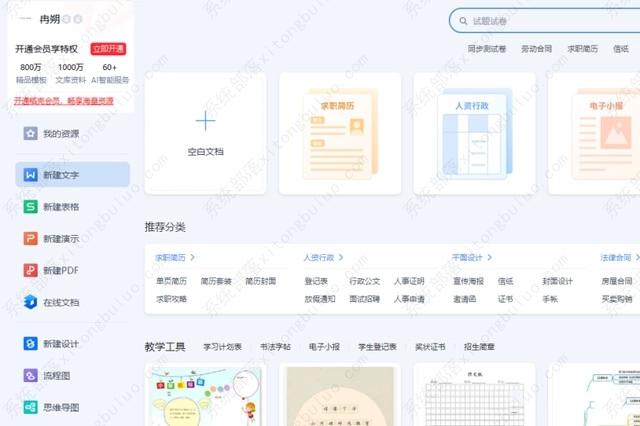Open the 信纸 suggested search tag
The image size is (640, 426).
coord(621,49)
